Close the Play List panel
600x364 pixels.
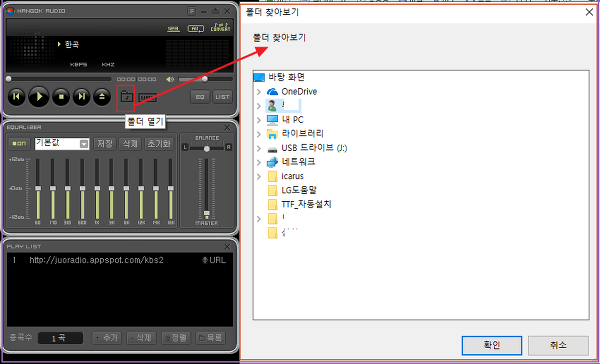tap(227, 246)
